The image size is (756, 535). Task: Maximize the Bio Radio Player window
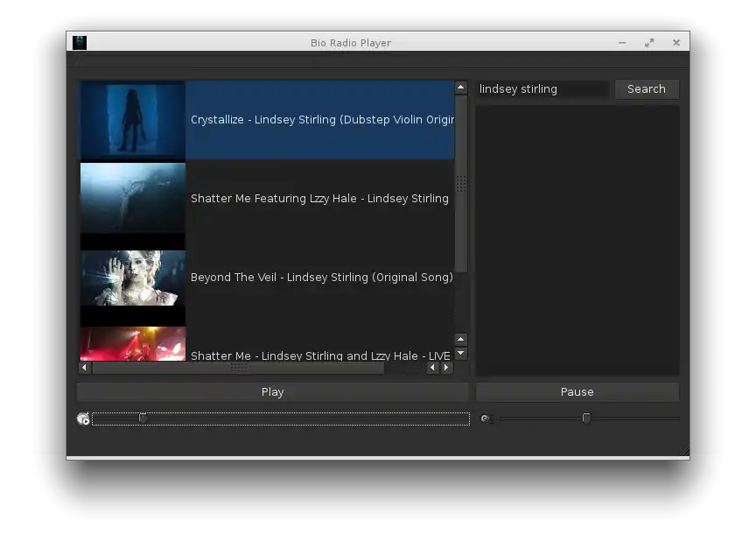point(649,43)
